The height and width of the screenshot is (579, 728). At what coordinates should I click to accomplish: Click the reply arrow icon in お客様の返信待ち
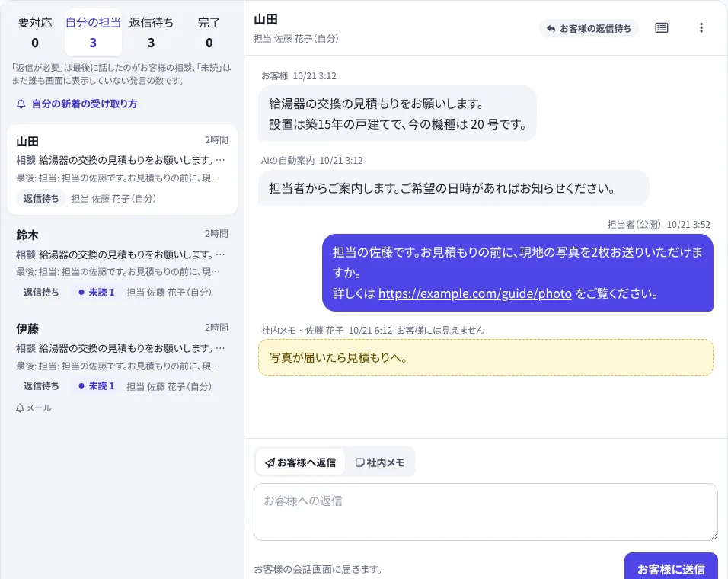point(551,29)
